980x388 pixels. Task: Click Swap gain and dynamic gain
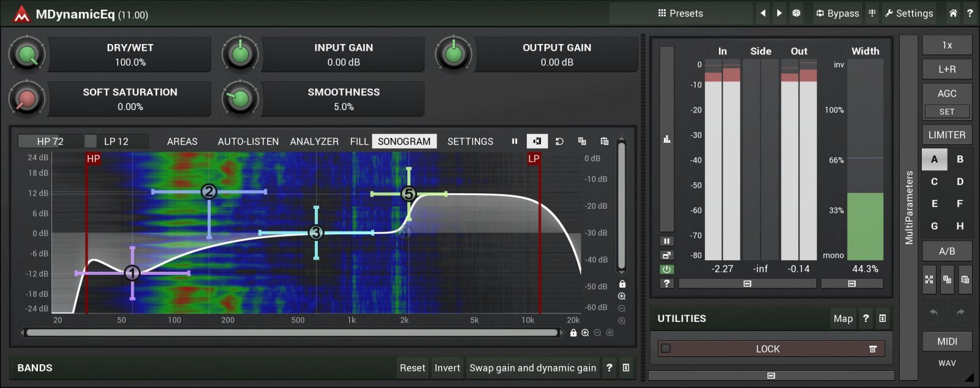coord(532,368)
